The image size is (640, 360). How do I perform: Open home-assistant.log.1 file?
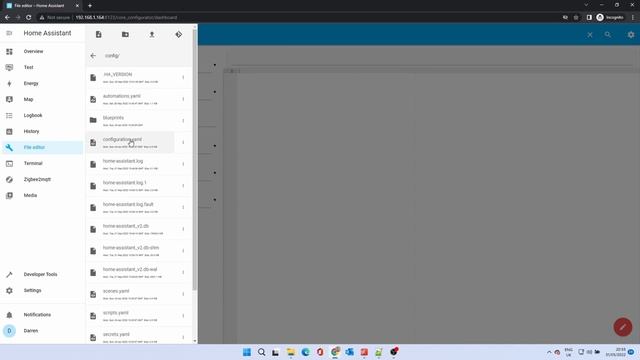(131, 186)
